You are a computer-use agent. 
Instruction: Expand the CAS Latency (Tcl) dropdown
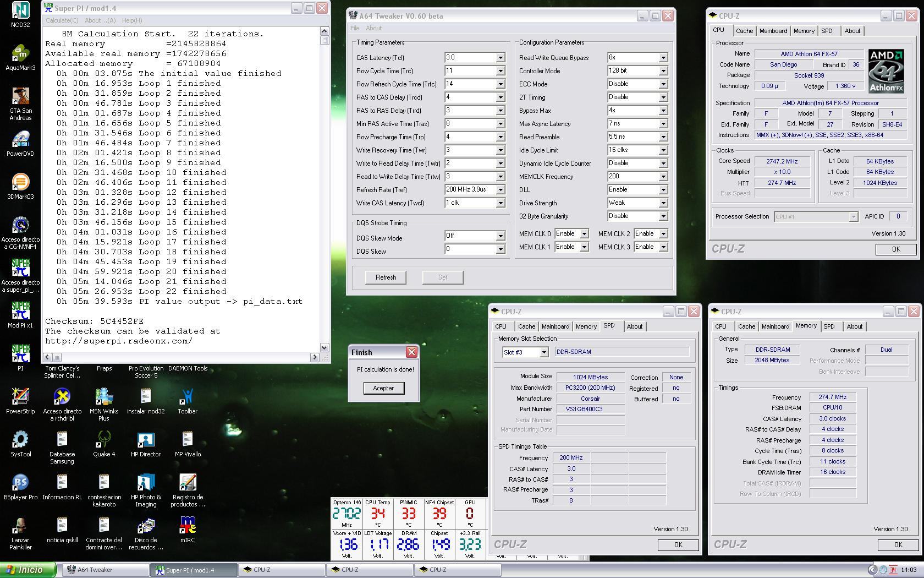[501, 58]
